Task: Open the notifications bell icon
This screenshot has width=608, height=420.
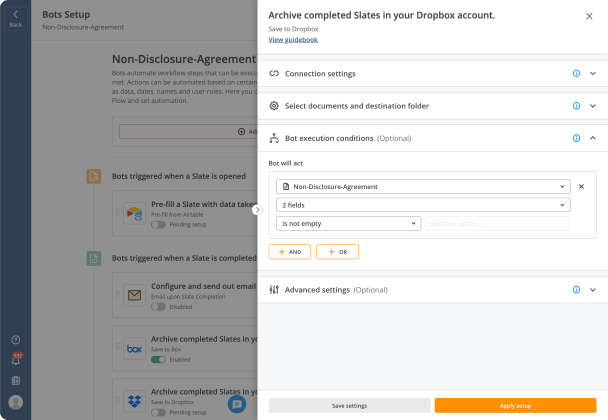Action: 16,360
